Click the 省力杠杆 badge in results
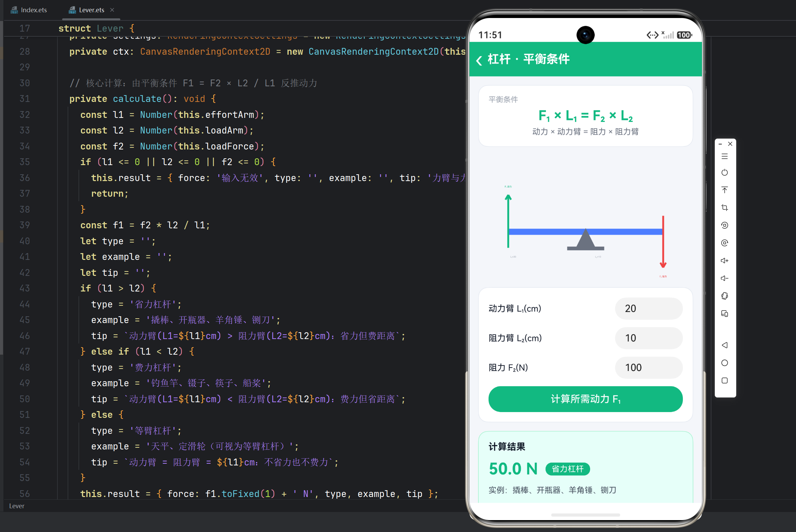This screenshot has width=796, height=532. click(x=568, y=469)
